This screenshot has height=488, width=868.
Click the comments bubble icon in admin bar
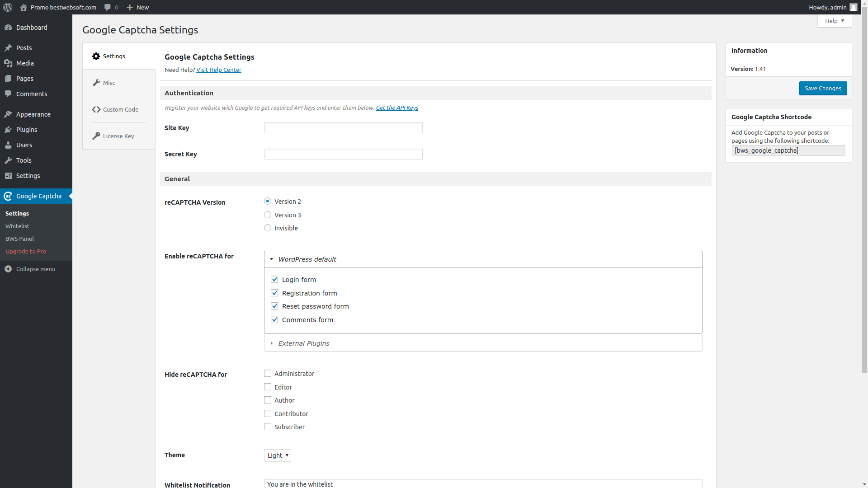[108, 7]
